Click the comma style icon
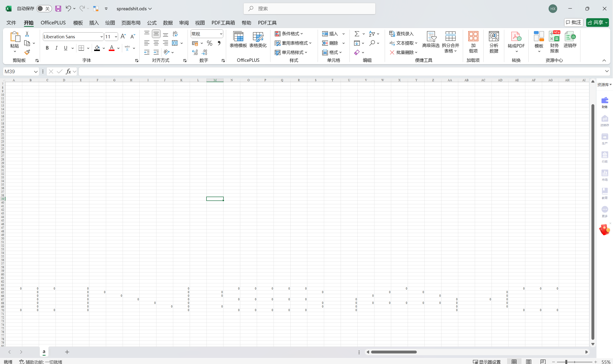613x364 pixels. pyautogui.click(x=219, y=43)
